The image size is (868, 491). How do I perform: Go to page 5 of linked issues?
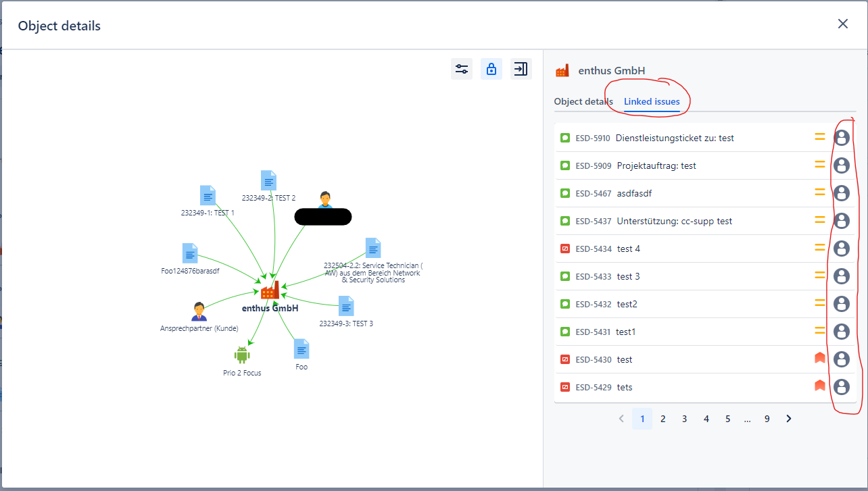tap(727, 419)
